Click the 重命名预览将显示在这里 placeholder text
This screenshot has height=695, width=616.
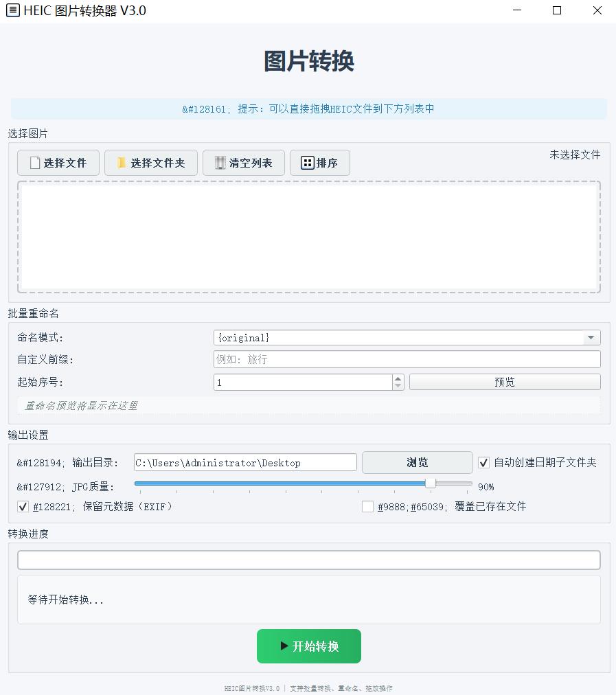[x=81, y=406]
